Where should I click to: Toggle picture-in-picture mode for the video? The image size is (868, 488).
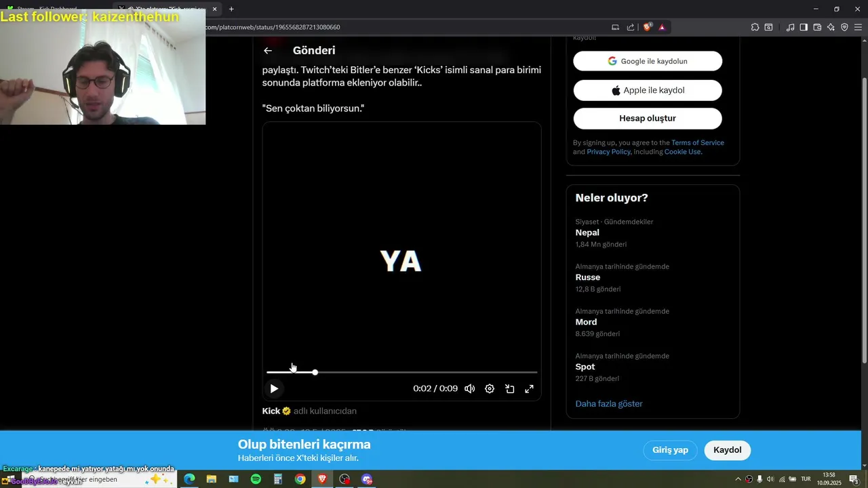coord(509,388)
